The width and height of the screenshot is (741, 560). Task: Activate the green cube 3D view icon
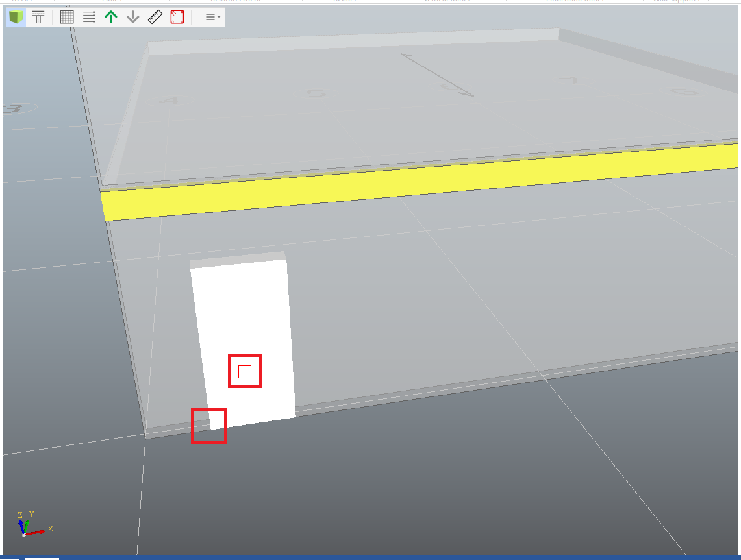pos(16,18)
